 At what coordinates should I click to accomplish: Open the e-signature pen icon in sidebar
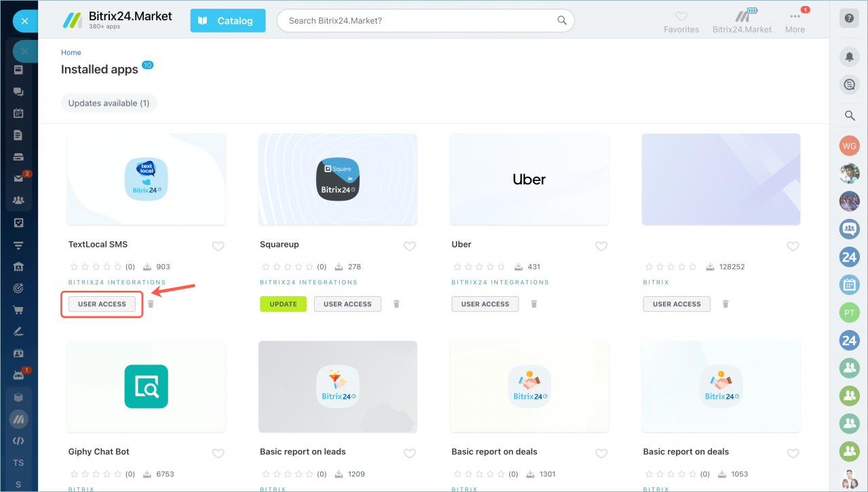18,332
